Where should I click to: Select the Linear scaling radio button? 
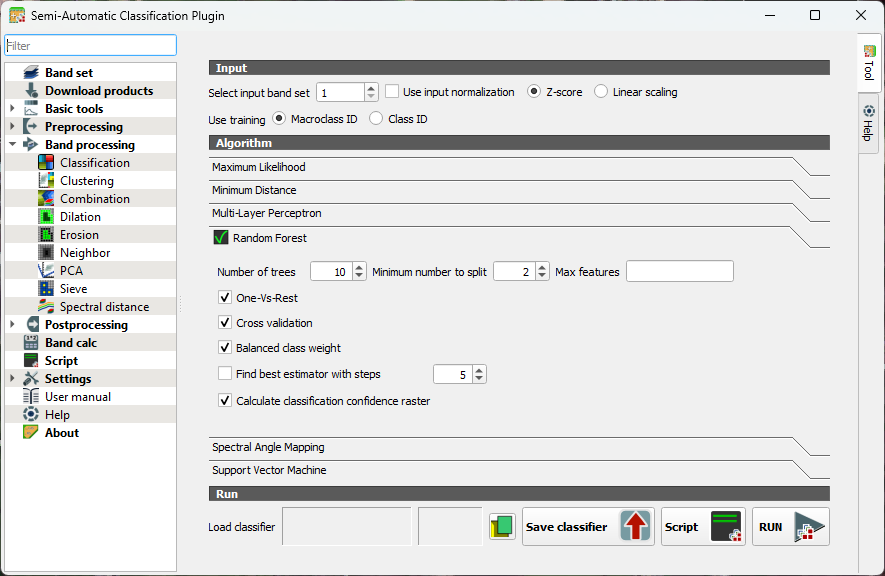coord(601,92)
